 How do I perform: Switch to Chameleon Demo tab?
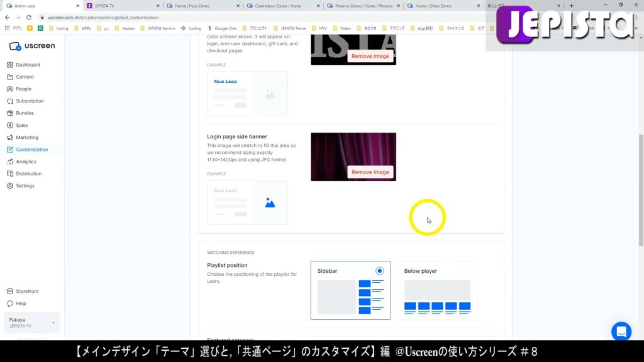coord(282,6)
